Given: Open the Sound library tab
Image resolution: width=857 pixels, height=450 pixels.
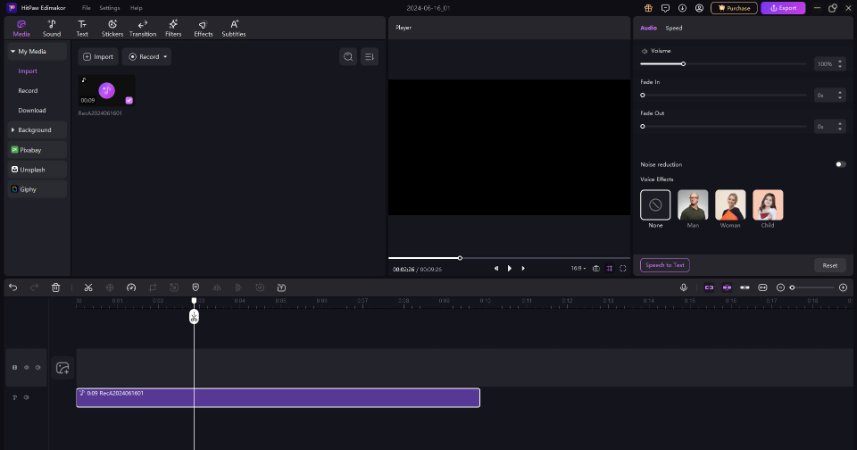Looking at the screenshot, I should [52, 28].
